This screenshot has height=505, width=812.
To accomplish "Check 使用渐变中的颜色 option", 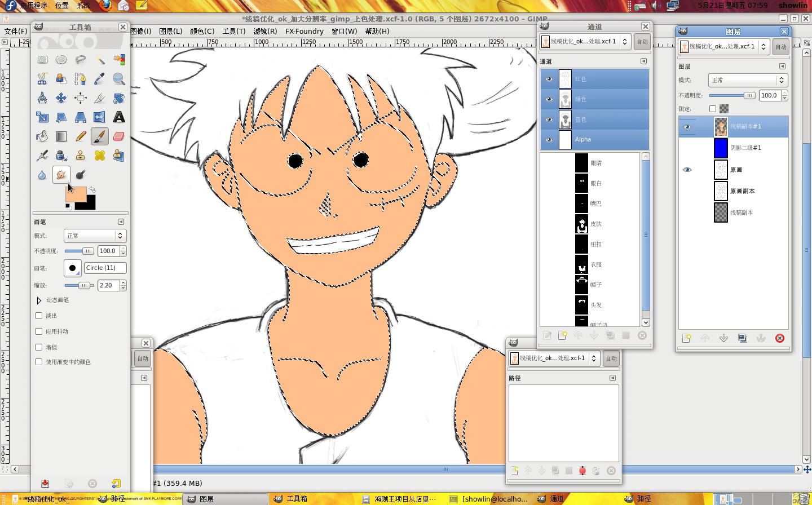I will 39,362.
